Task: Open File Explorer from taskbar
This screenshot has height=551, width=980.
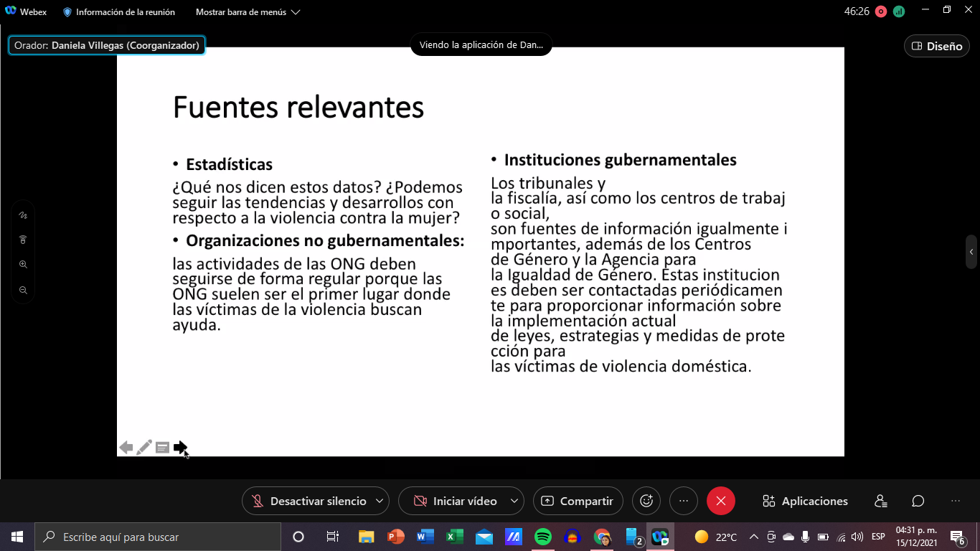Action: pyautogui.click(x=367, y=537)
